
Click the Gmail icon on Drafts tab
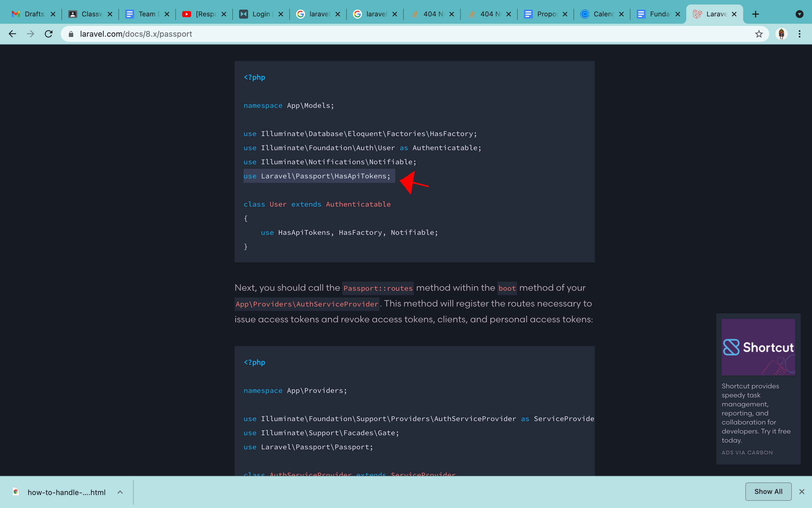[16, 14]
